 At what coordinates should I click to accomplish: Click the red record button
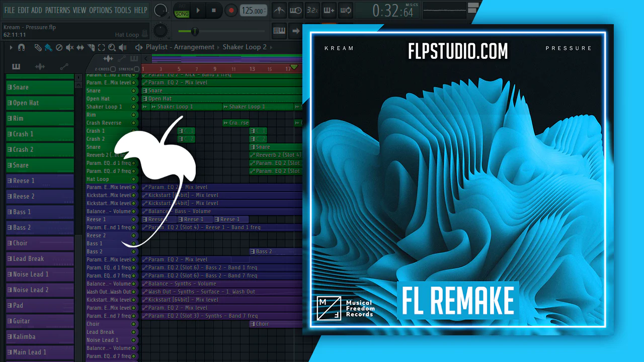click(x=231, y=10)
